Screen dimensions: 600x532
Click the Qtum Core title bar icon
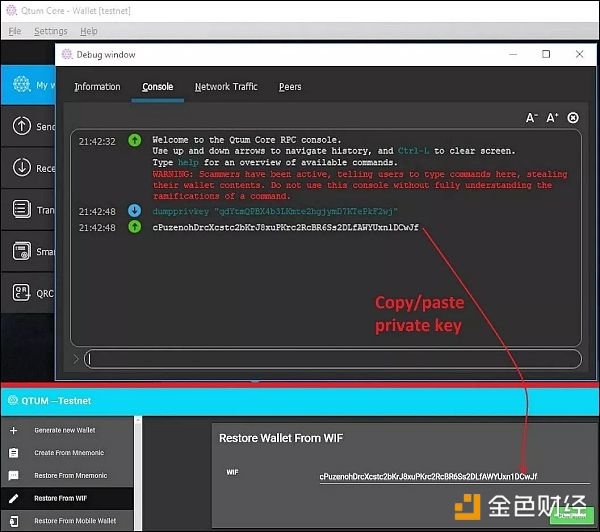tap(11, 10)
